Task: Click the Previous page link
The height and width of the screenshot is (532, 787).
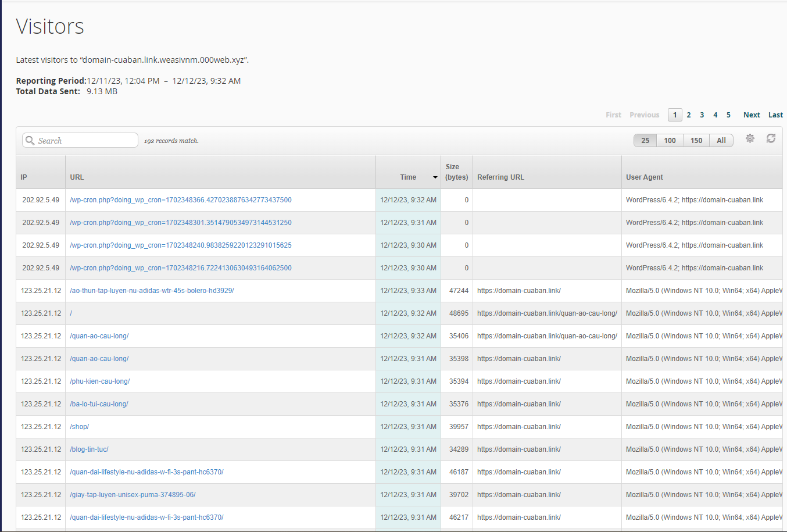Action: [645, 115]
